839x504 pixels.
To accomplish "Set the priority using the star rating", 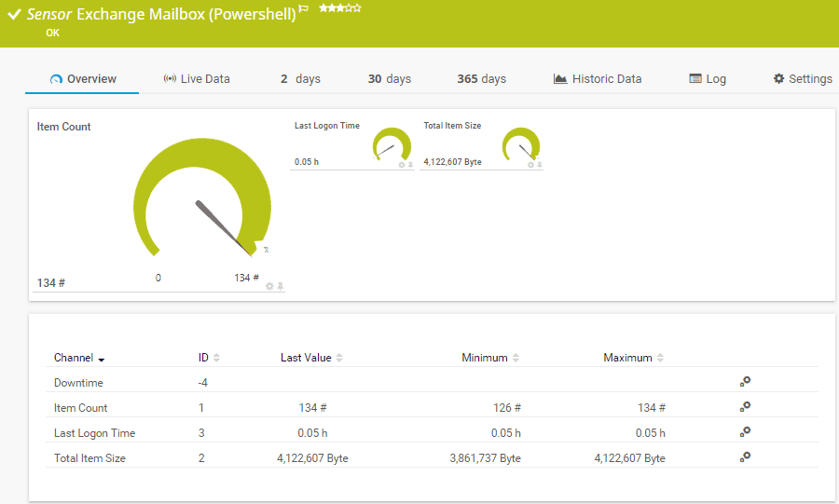I will [x=340, y=7].
